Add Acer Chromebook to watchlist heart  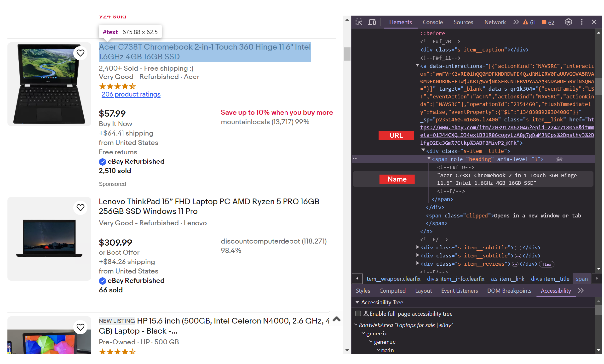pos(81,53)
